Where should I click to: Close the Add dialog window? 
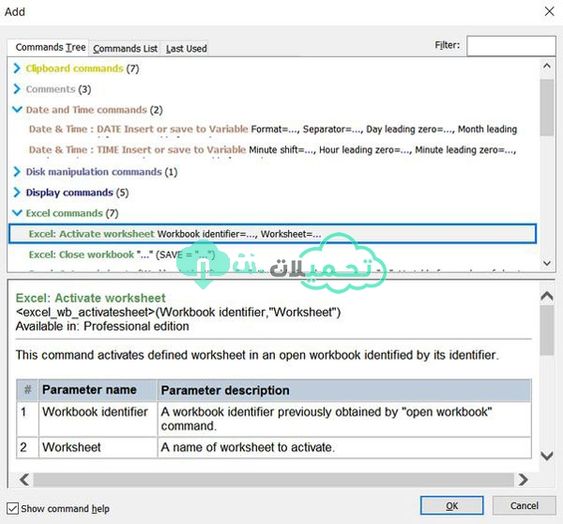(x=549, y=11)
